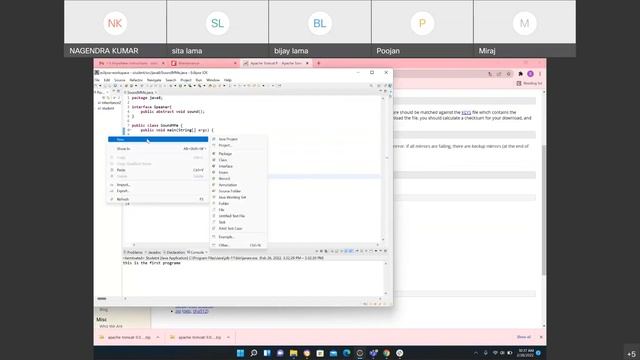This screenshot has height=360, width=640.
Task: Open taskbar Search magnifier icon
Action: click(253, 353)
